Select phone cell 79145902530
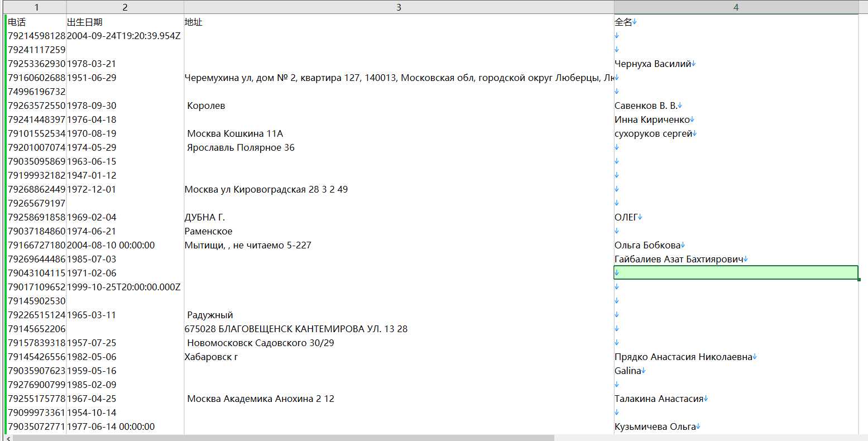Image resolution: width=868 pixels, height=441 pixels. point(37,301)
